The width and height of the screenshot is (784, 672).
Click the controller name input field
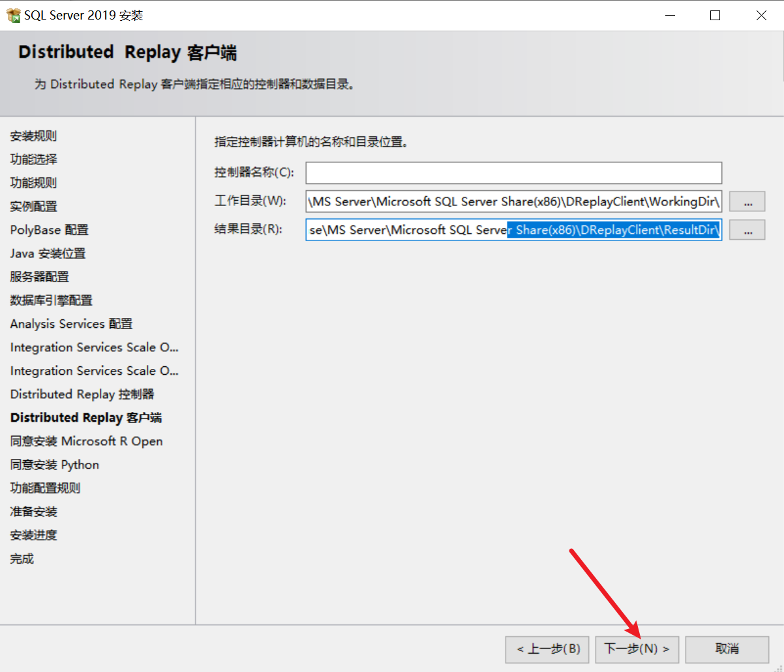513,173
